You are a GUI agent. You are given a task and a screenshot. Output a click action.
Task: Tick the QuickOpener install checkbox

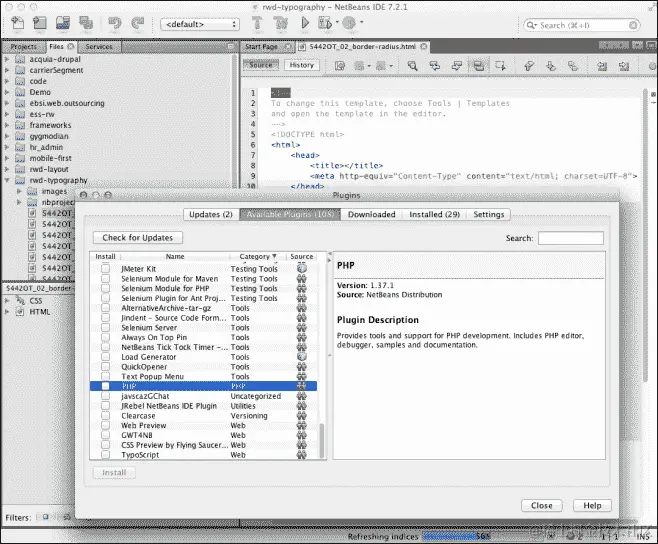(105, 366)
